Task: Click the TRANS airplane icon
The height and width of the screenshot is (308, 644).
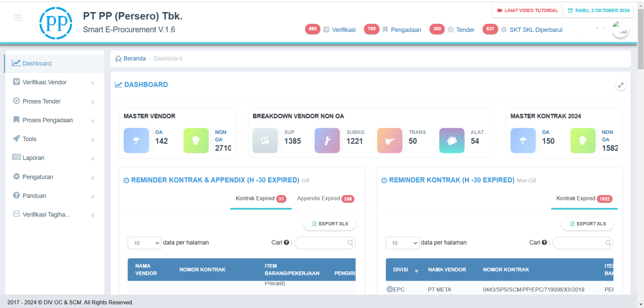Action: 390,140
